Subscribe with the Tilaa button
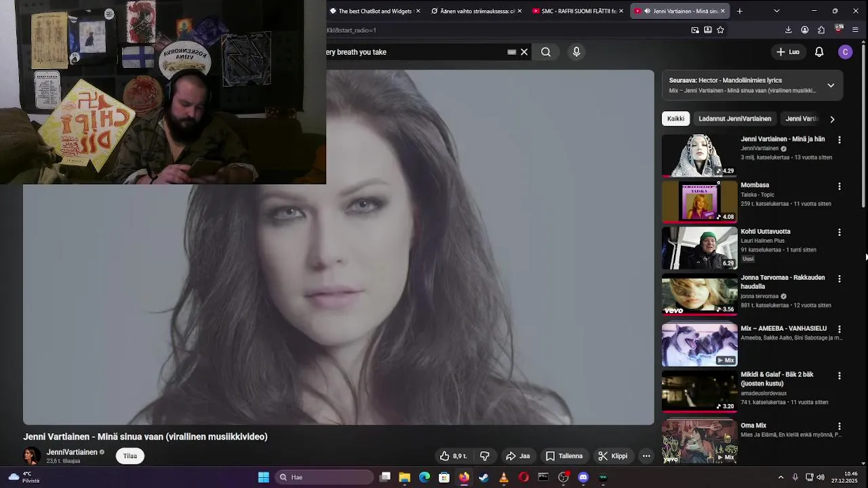868x488 pixels. coord(130,456)
